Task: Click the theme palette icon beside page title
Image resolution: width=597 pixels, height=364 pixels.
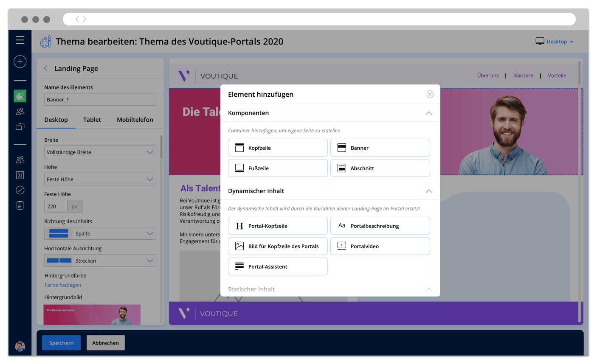Action: (45, 42)
